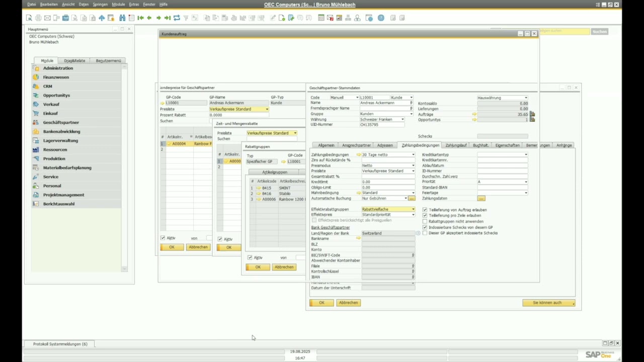
Task: Check Dieser GP akzeptiert indossierte Schecks
Action: point(425,233)
